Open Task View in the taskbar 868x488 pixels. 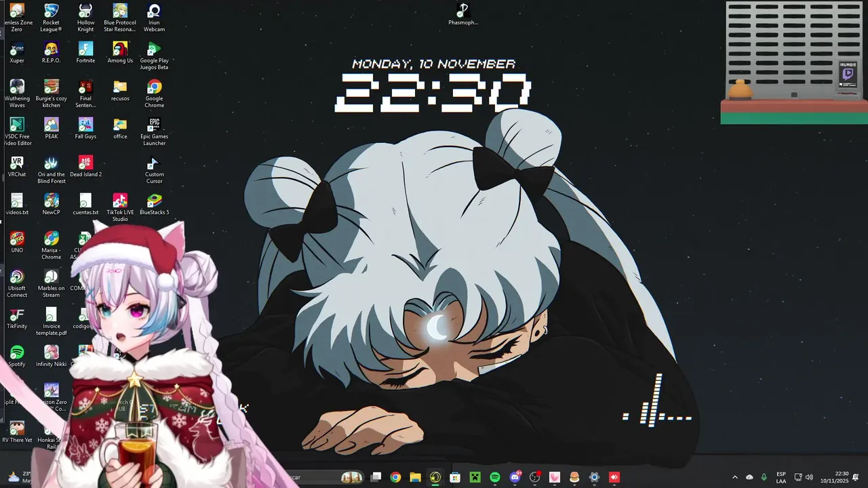click(x=376, y=477)
